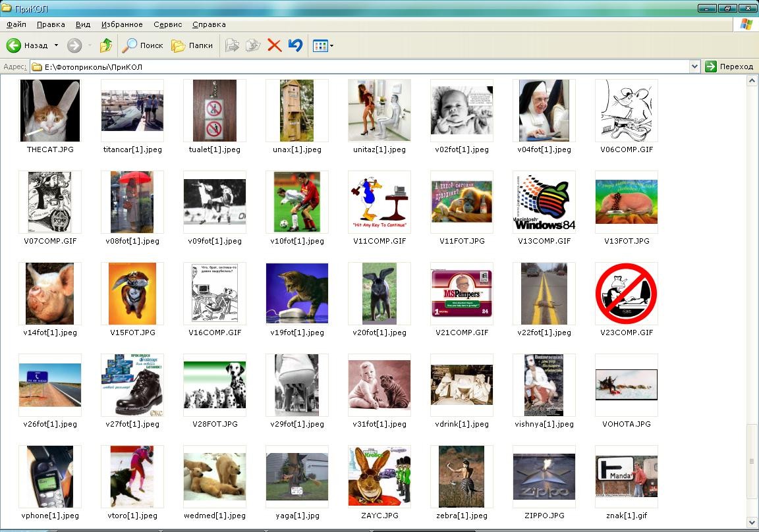The width and height of the screenshot is (759, 532).
Task: Open the Views mode dropdown
Action: pos(323,45)
